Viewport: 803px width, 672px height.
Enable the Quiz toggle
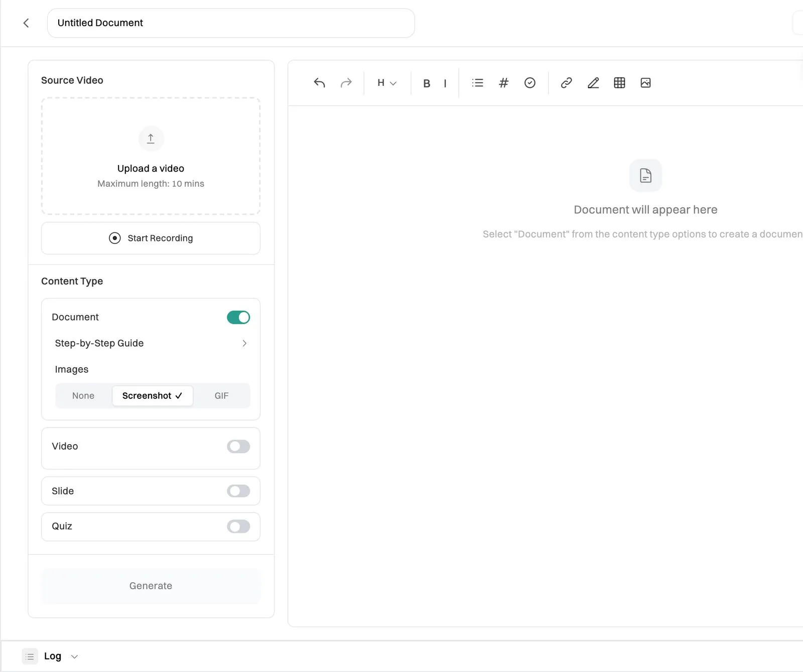coord(238,526)
